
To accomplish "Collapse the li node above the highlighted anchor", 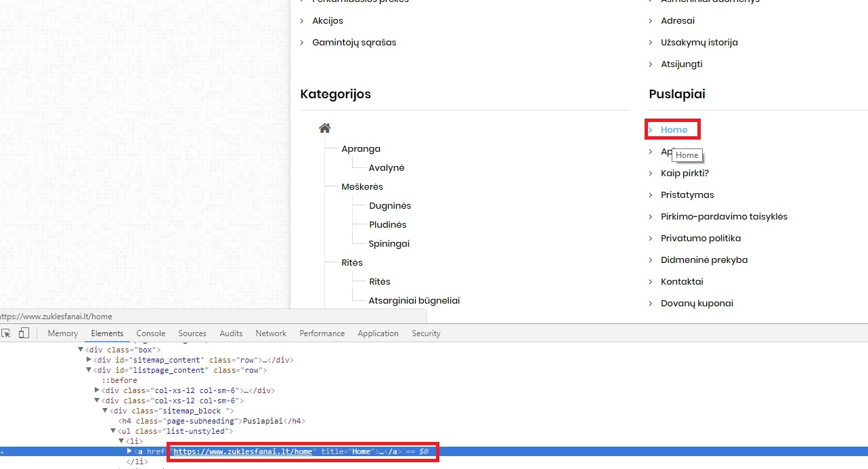I will pos(122,441).
